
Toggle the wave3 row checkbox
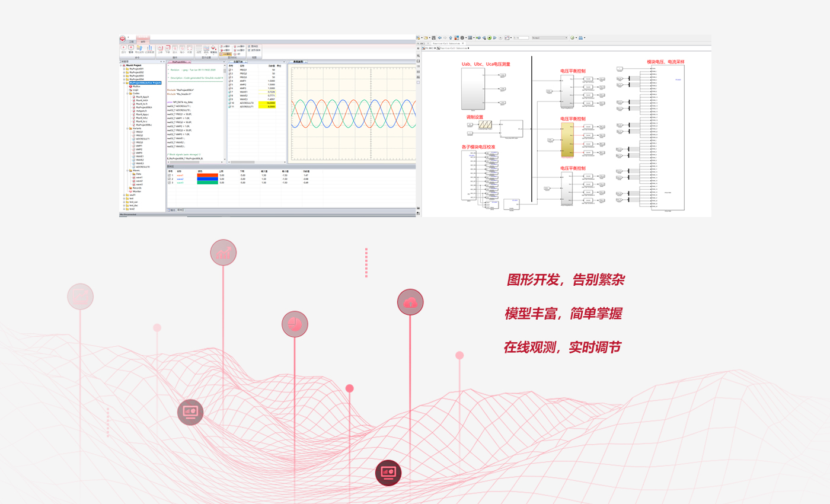(170, 183)
